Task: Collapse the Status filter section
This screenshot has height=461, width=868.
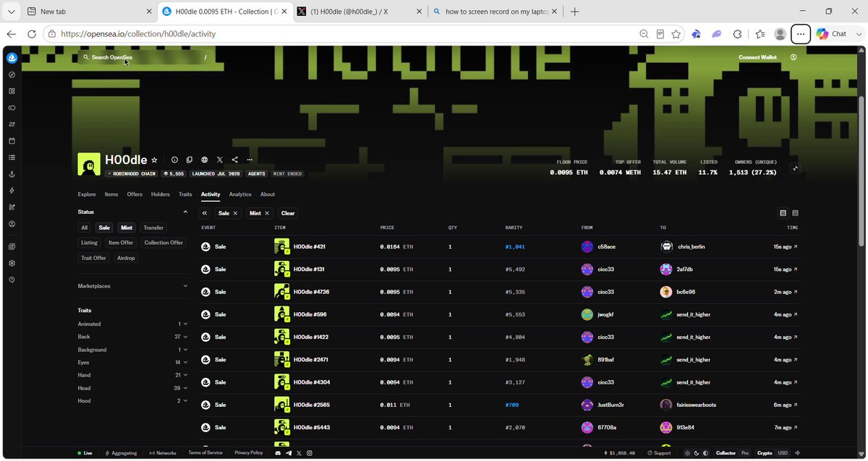Action: point(185,212)
